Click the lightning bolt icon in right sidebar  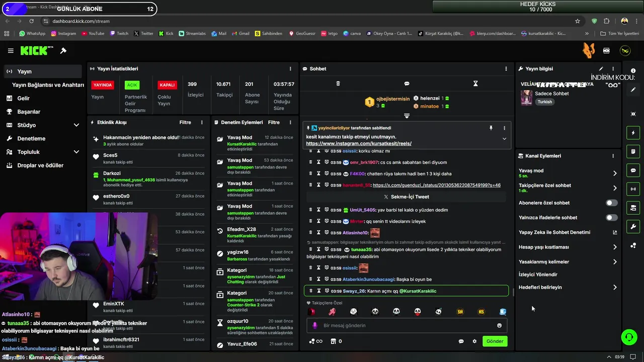(x=633, y=133)
